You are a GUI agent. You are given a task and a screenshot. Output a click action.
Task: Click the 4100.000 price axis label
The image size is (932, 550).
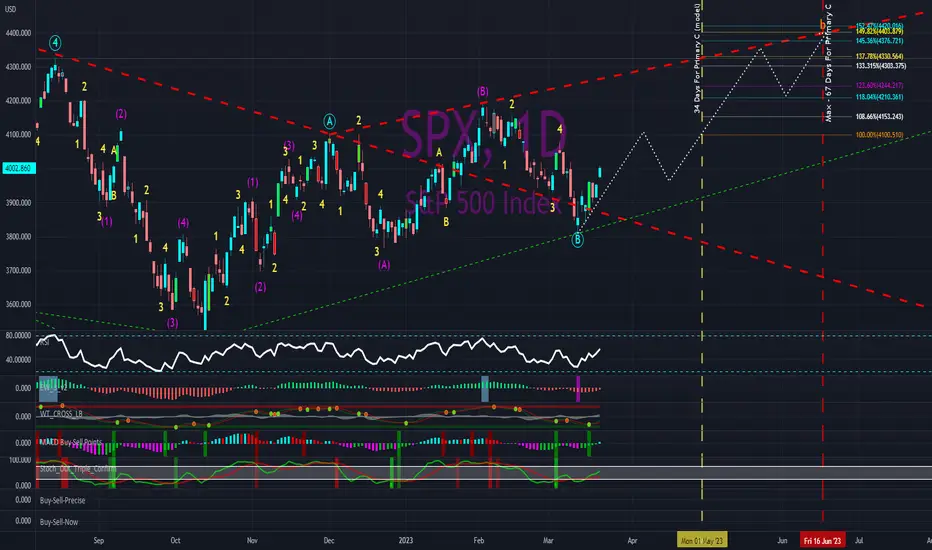point(18,135)
